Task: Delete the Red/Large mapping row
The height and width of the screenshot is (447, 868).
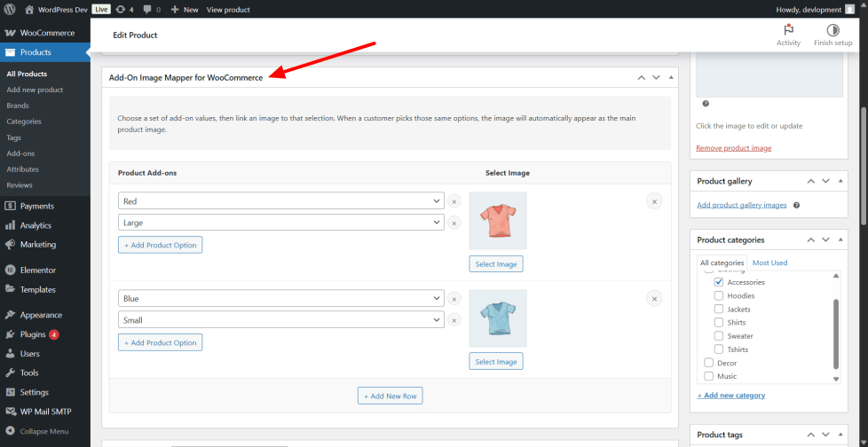Action: [654, 201]
